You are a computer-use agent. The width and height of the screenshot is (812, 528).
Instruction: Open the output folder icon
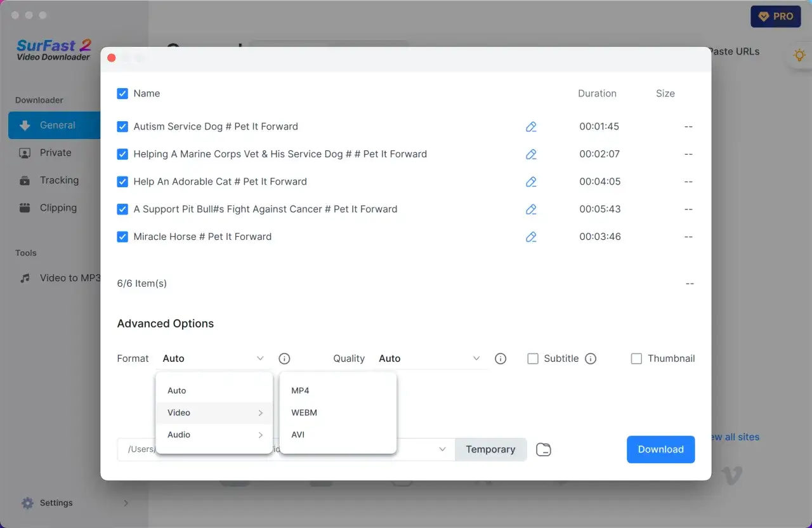[x=543, y=450]
